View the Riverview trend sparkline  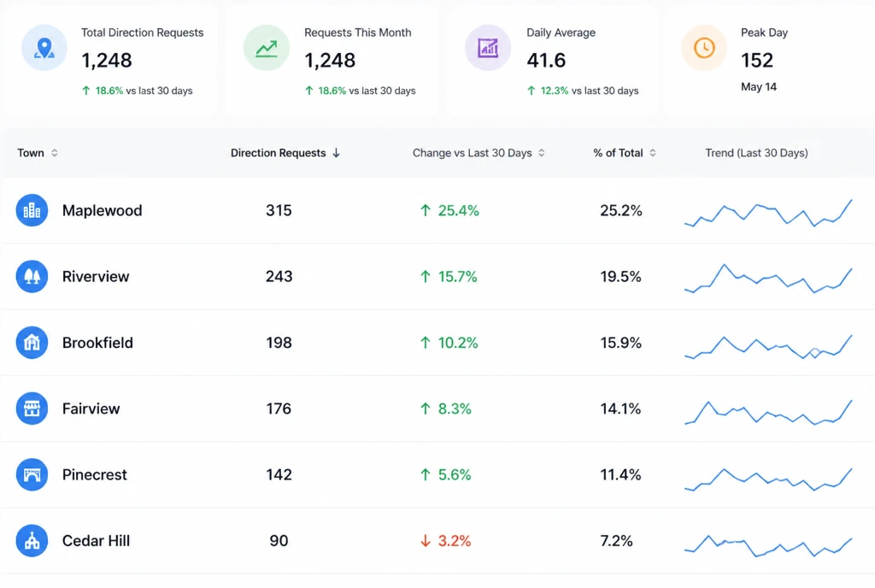pos(768,279)
